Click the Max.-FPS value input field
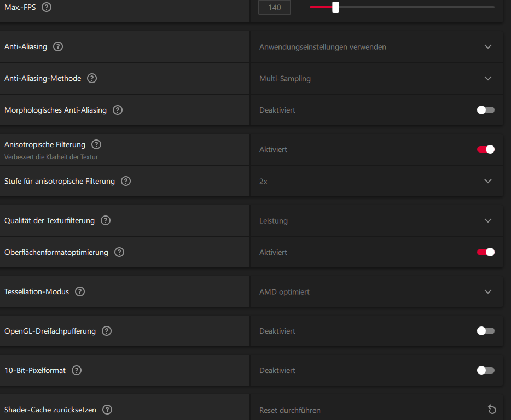The image size is (511, 420). (274, 7)
